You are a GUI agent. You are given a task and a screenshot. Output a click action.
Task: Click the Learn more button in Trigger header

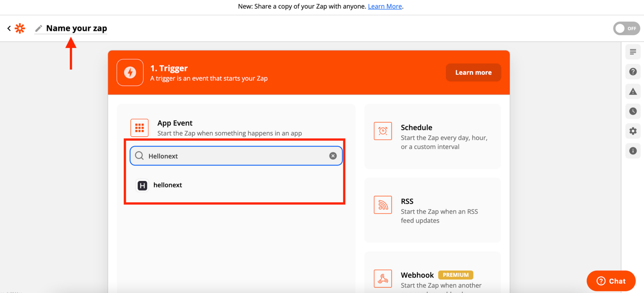tap(473, 72)
